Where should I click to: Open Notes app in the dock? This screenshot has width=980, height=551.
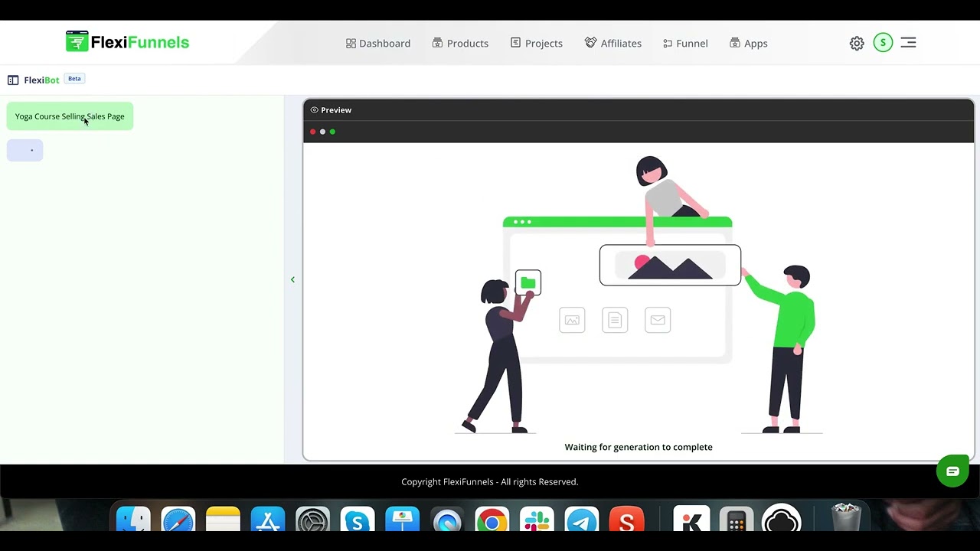[x=223, y=519]
